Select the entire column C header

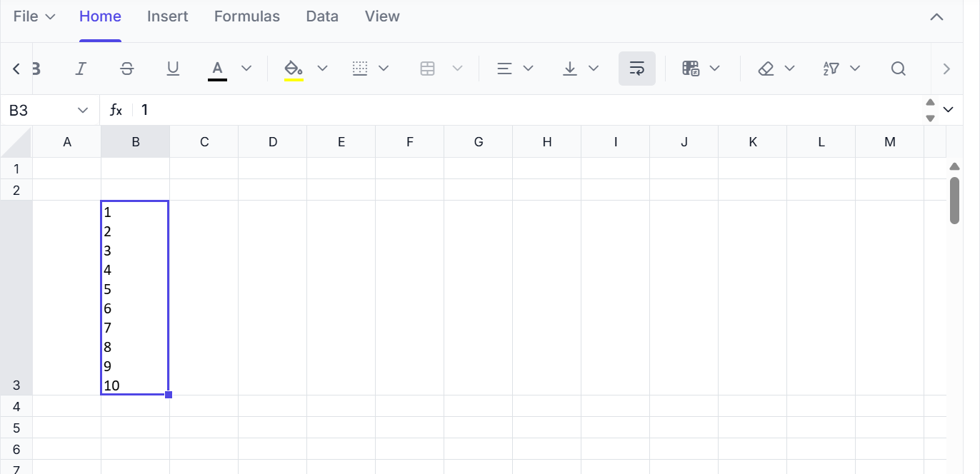(x=204, y=141)
